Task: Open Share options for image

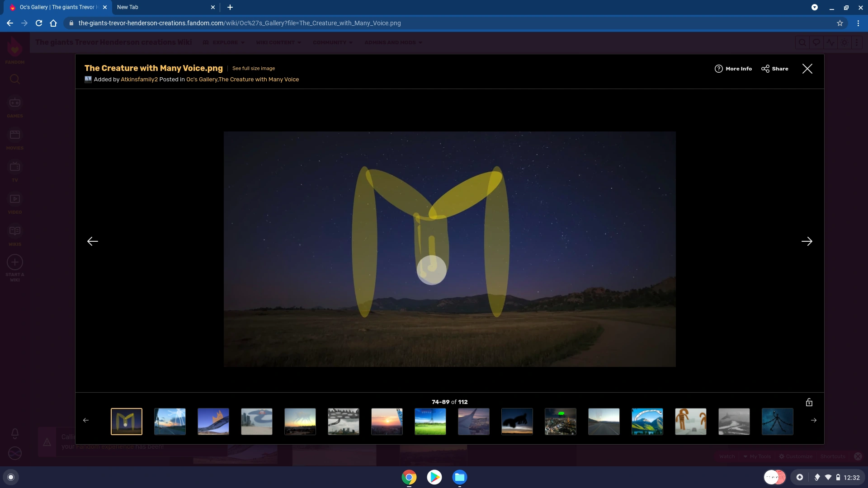Action: 774,69
